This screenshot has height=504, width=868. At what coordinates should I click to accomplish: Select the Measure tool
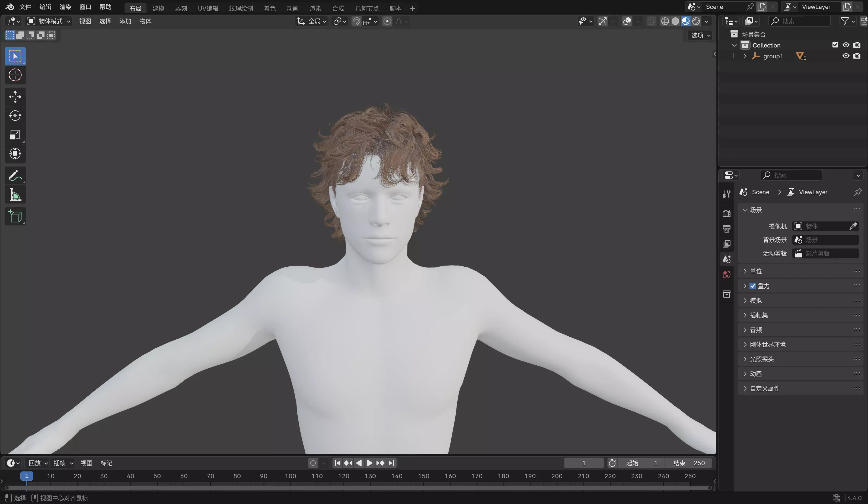(x=15, y=195)
